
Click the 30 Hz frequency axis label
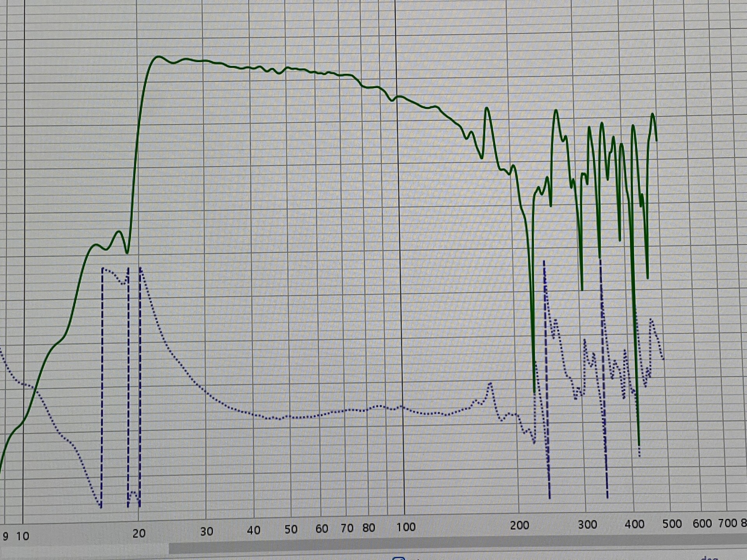[x=207, y=531]
